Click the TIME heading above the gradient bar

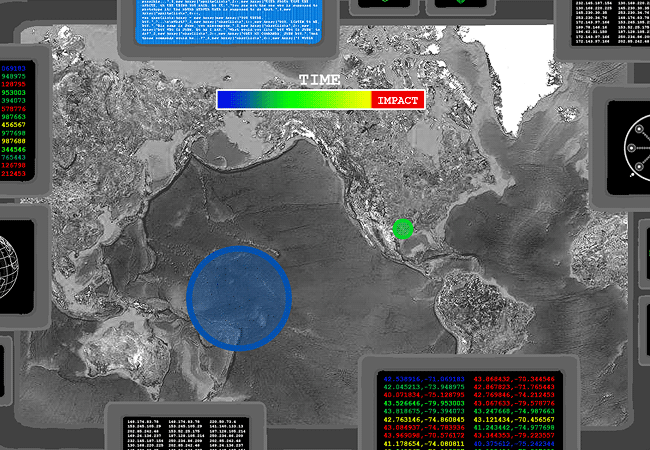pos(320,80)
